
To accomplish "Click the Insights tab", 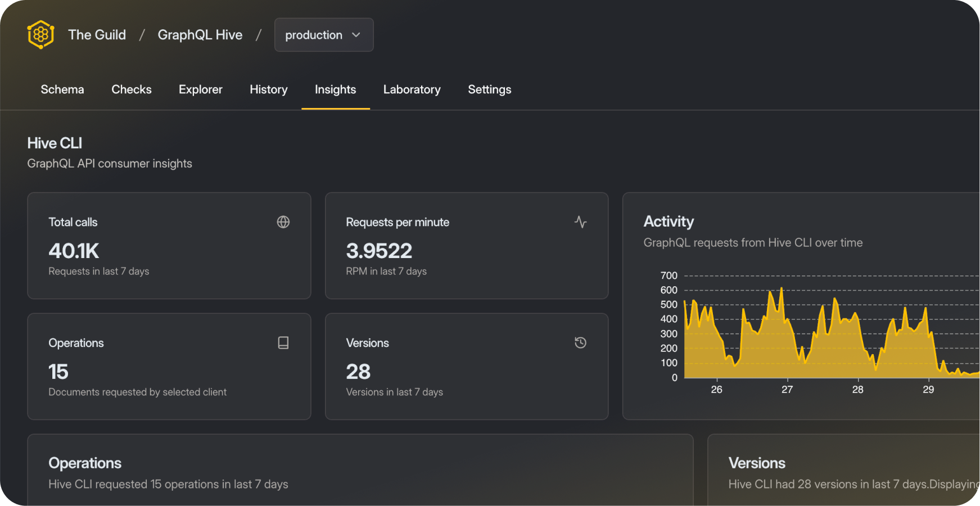I will pyautogui.click(x=335, y=89).
